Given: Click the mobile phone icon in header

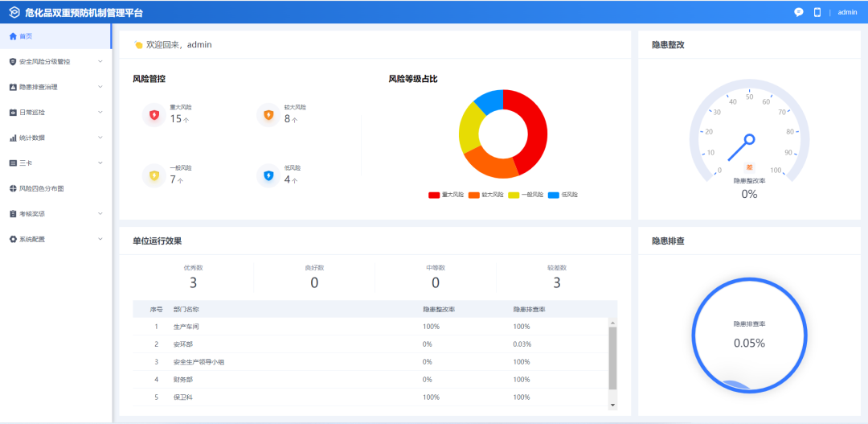Looking at the screenshot, I should (x=817, y=12).
